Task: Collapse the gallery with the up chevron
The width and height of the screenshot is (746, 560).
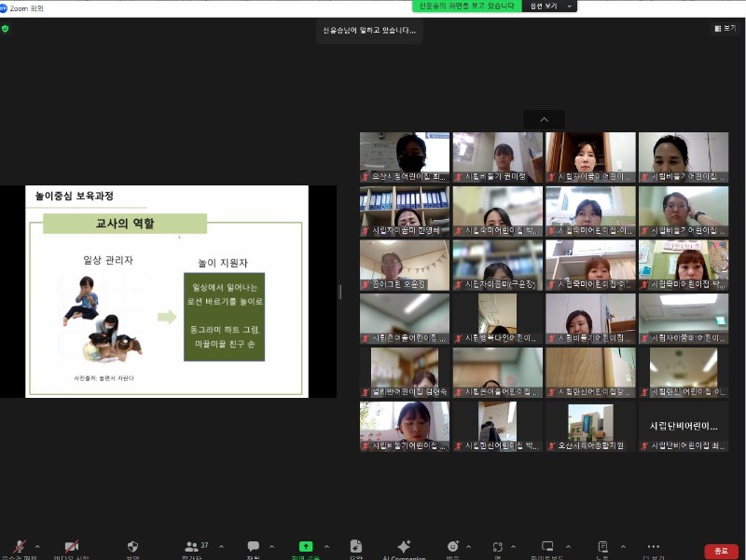Action: pyautogui.click(x=544, y=119)
